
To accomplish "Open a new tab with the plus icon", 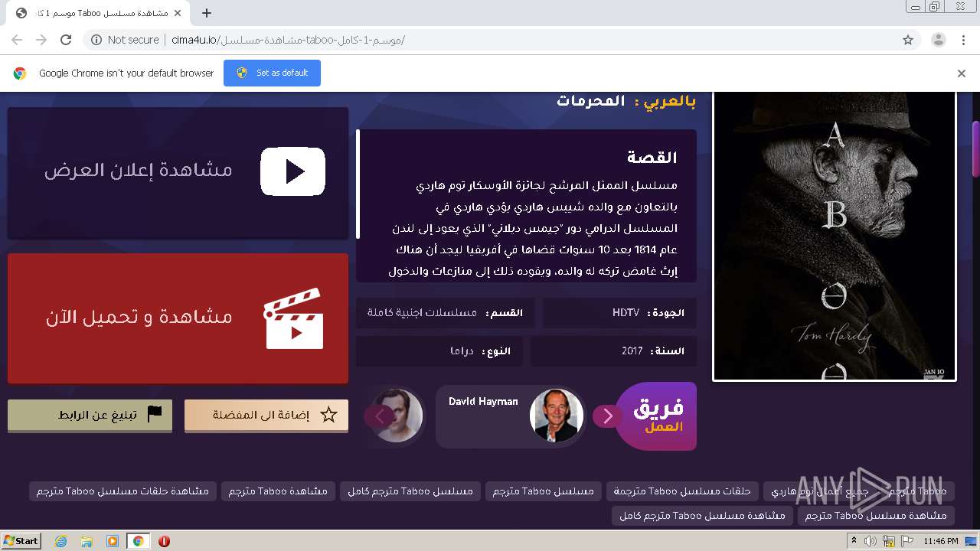I will (207, 13).
